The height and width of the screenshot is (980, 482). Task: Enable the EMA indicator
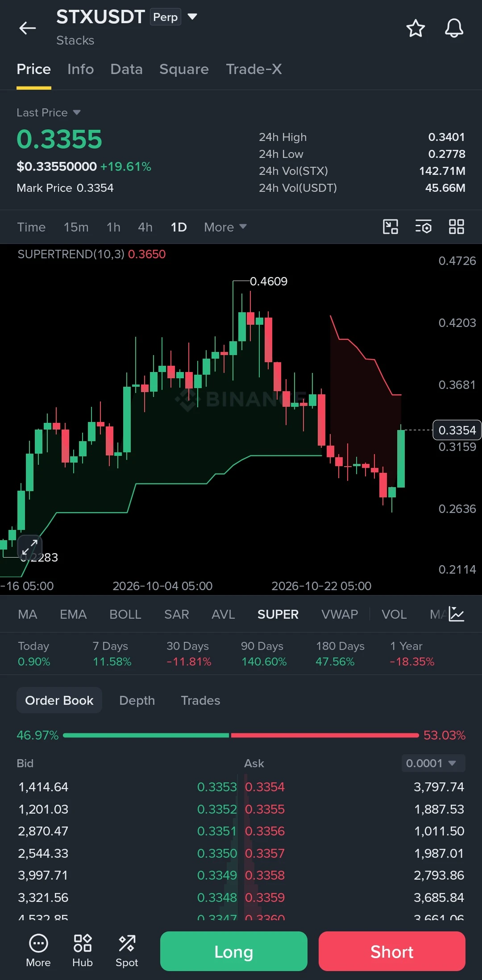pos(73,614)
